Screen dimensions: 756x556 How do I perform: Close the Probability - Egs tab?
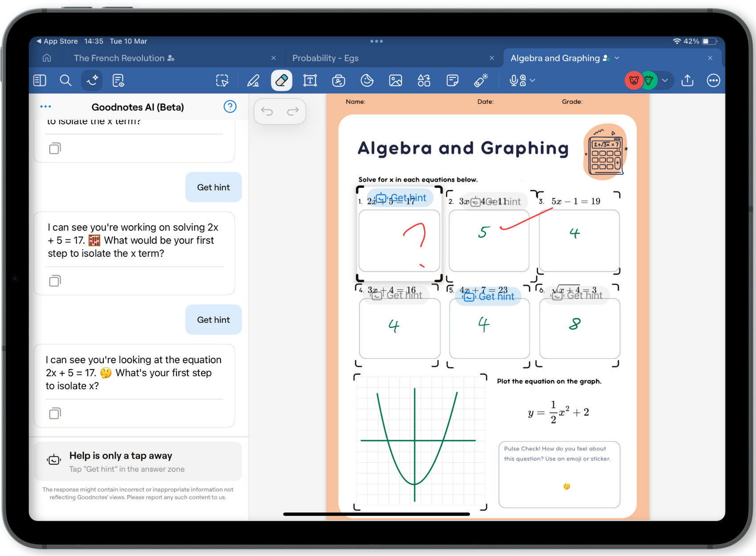pyautogui.click(x=492, y=58)
